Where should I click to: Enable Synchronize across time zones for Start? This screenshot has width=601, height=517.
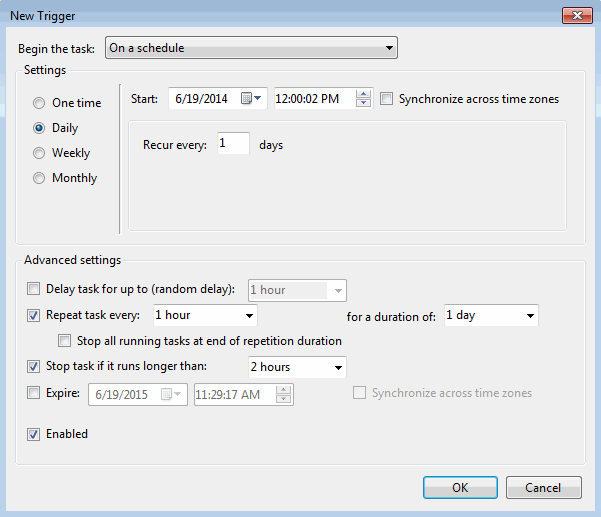387,99
